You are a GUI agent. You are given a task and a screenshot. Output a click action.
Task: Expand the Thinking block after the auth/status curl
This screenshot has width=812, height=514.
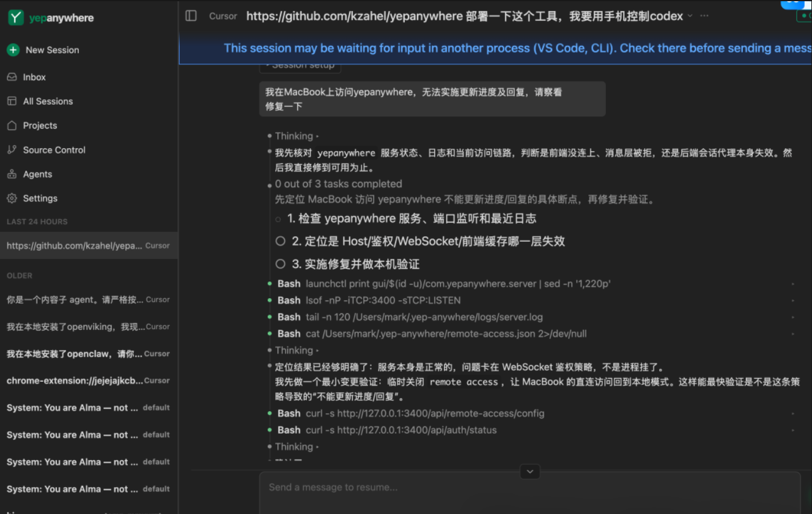pyautogui.click(x=297, y=447)
